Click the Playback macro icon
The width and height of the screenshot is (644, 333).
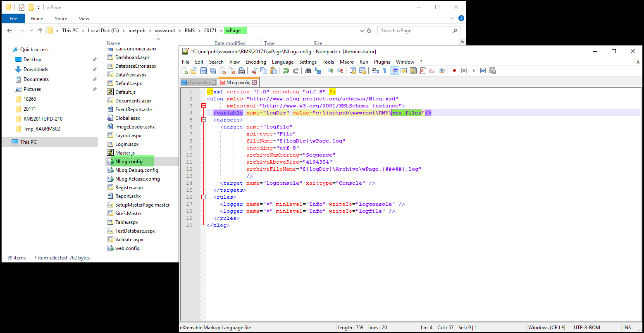473,71
